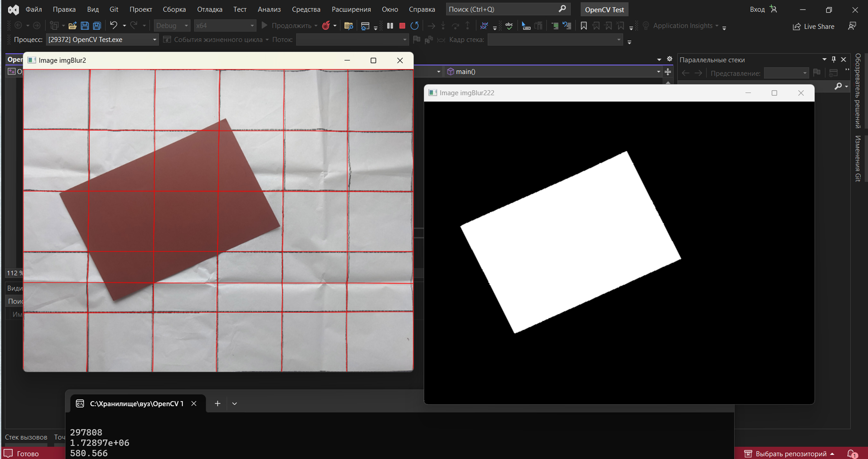Screen dimensions: 868x459
Task: Open the Hot Reload options arrow
Action: coord(335,26)
